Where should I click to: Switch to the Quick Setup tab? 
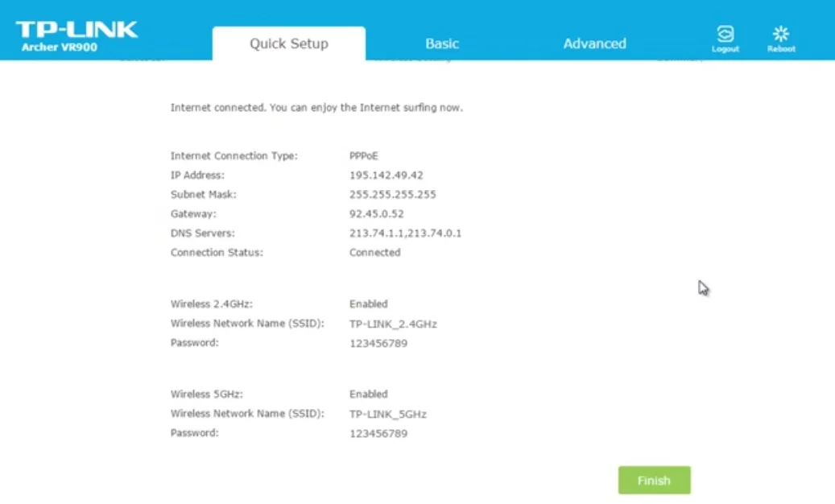pos(288,43)
